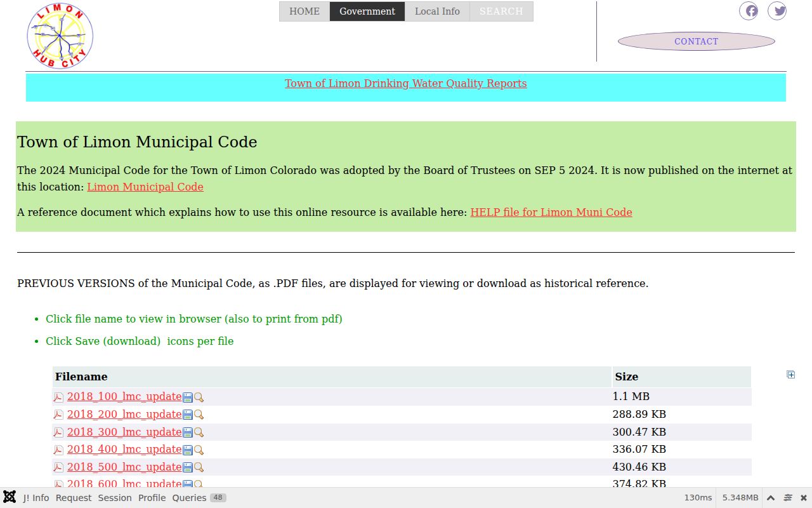Show the Profile debug tab
The height and width of the screenshot is (508, 812).
point(152,498)
